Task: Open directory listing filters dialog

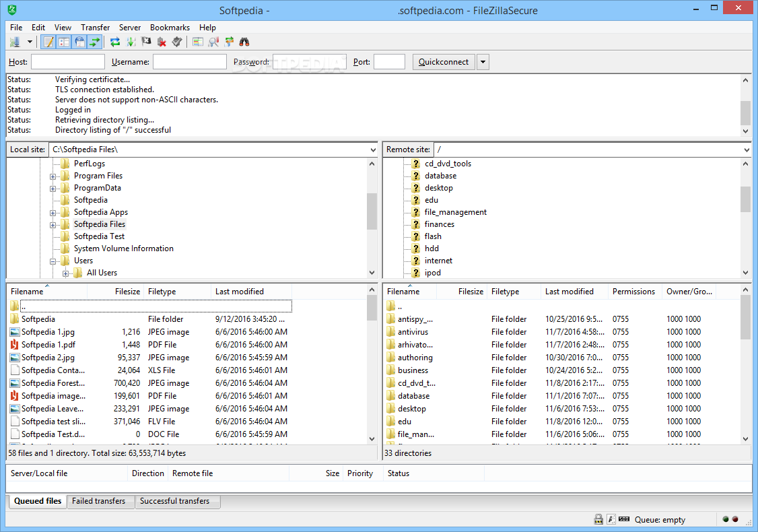Action: click(198, 42)
